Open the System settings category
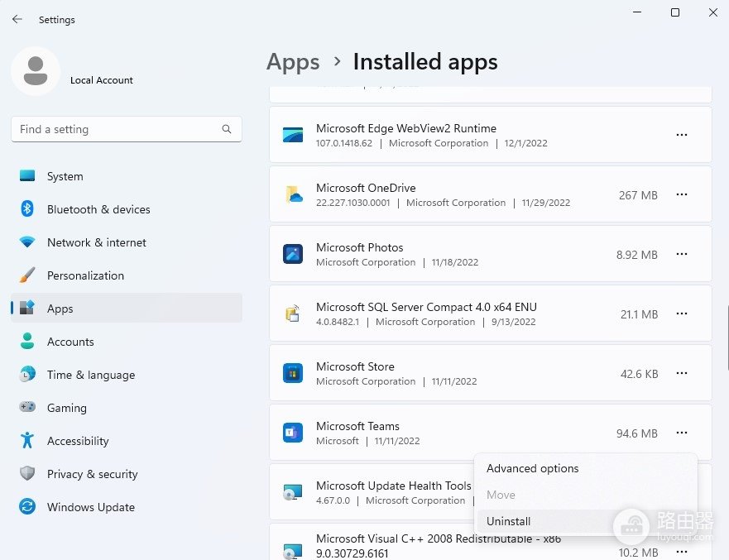Image resolution: width=729 pixels, height=560 pixels. (127, 176)
